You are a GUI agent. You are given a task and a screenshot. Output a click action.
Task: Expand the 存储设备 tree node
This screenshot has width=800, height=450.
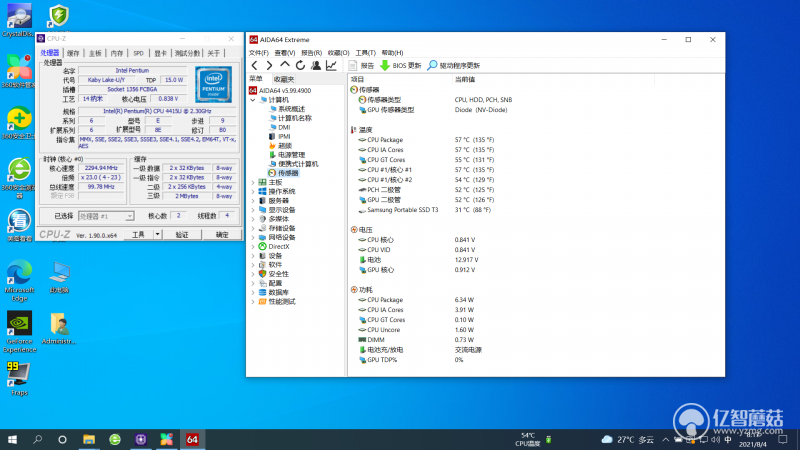tap(253, 228)
